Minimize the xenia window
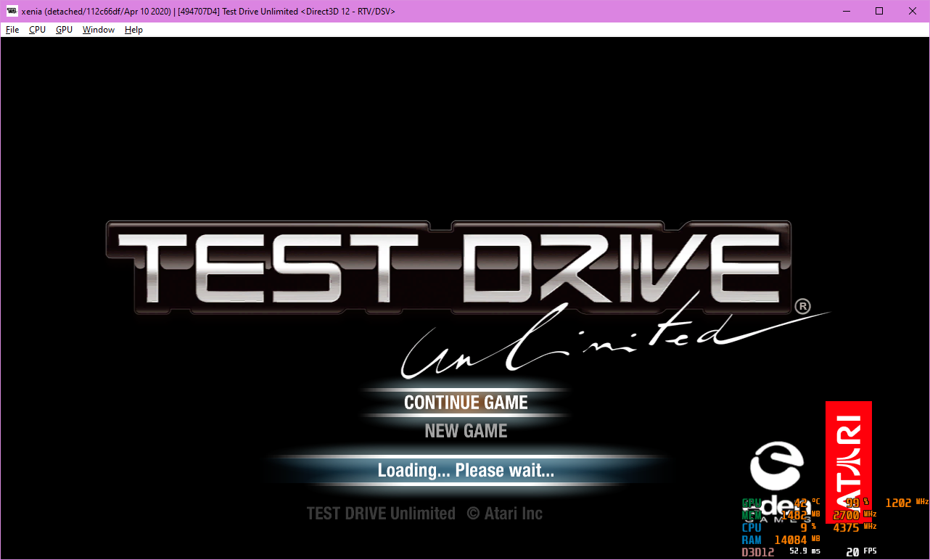 click(846, 11)
